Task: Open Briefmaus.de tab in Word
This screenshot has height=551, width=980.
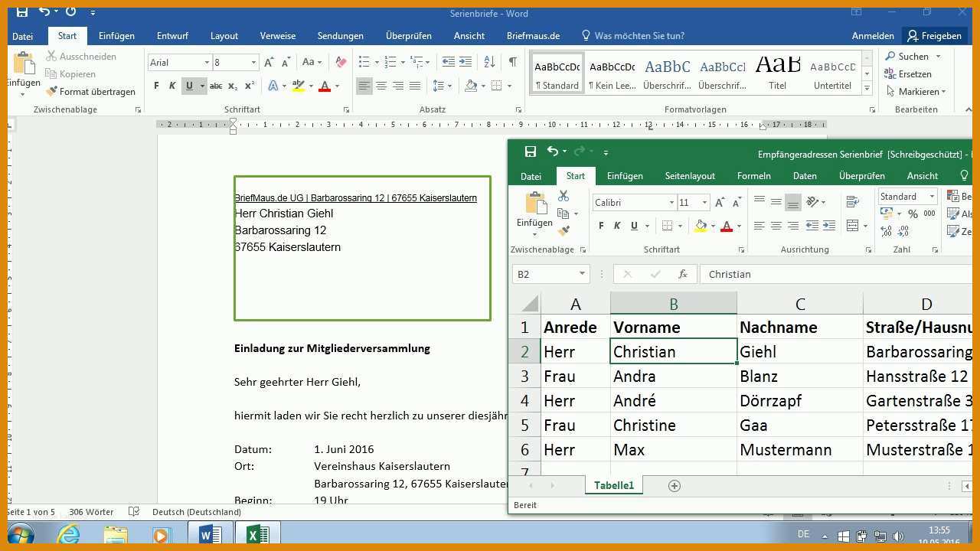Action: [x=533, y=36]
